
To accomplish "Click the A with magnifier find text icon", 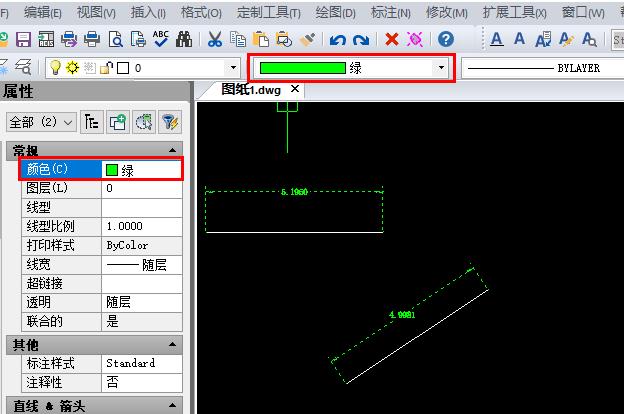I will coord(589,39).
